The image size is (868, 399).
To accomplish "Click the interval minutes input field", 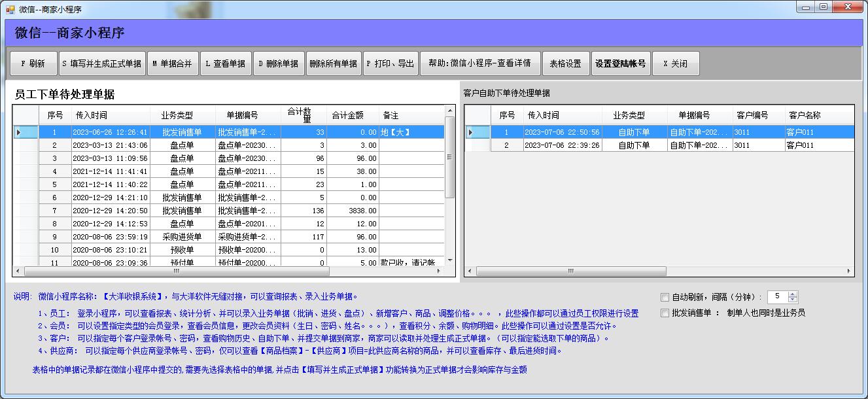I will point(777,297).
